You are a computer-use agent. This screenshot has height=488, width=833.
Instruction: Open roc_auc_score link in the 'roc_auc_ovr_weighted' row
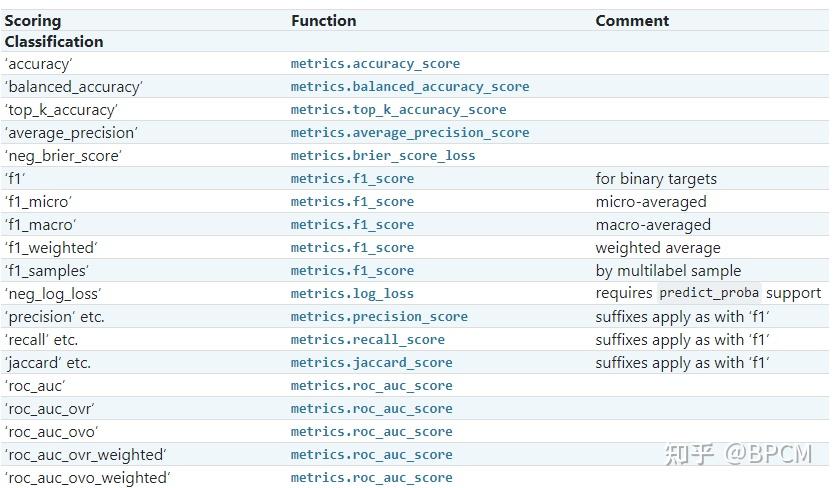(x=371, y=455)
